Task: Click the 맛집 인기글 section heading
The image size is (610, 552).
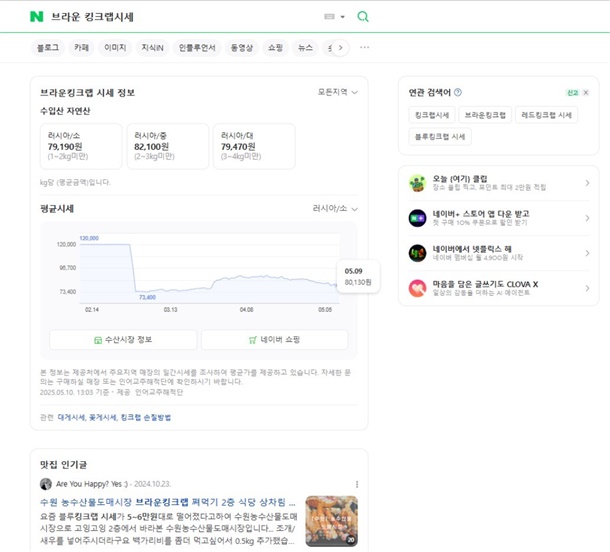Action: [63, 464]
